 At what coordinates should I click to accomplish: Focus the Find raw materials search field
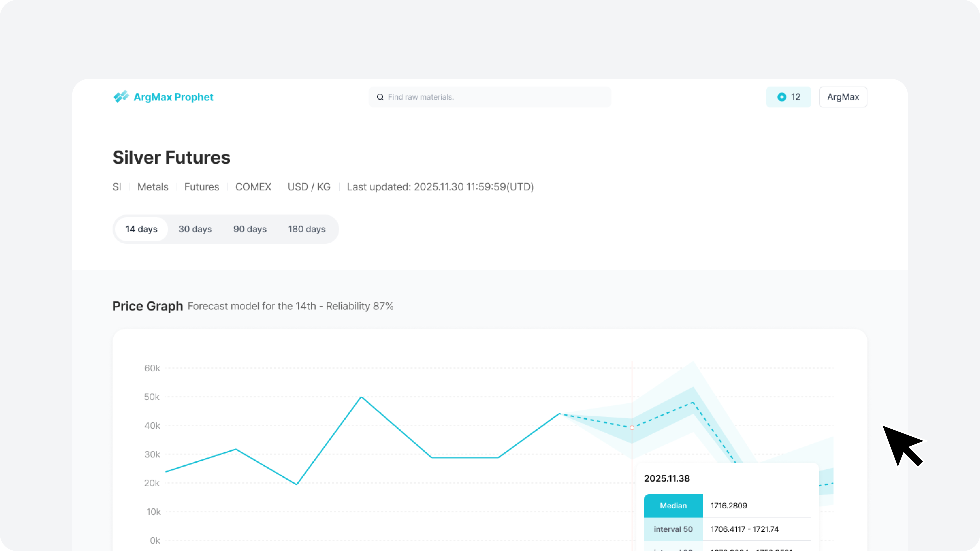495,97
